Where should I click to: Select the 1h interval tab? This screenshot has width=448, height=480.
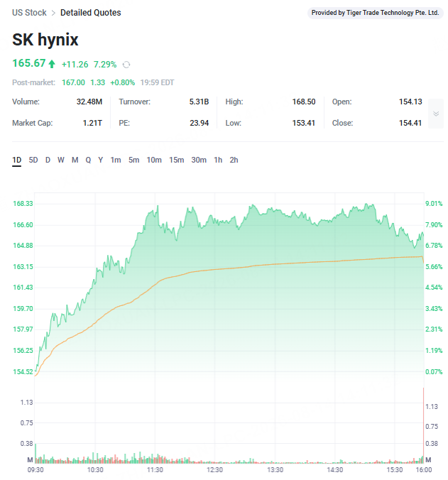pos(218,160)
